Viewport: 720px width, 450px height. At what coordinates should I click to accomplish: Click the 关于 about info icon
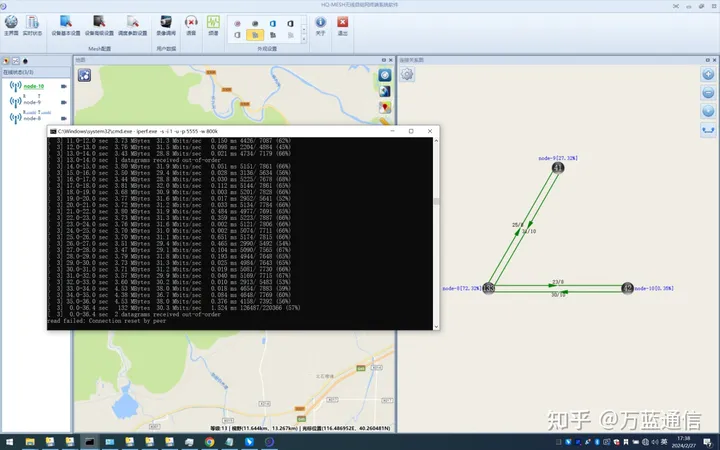coord(321,24)
